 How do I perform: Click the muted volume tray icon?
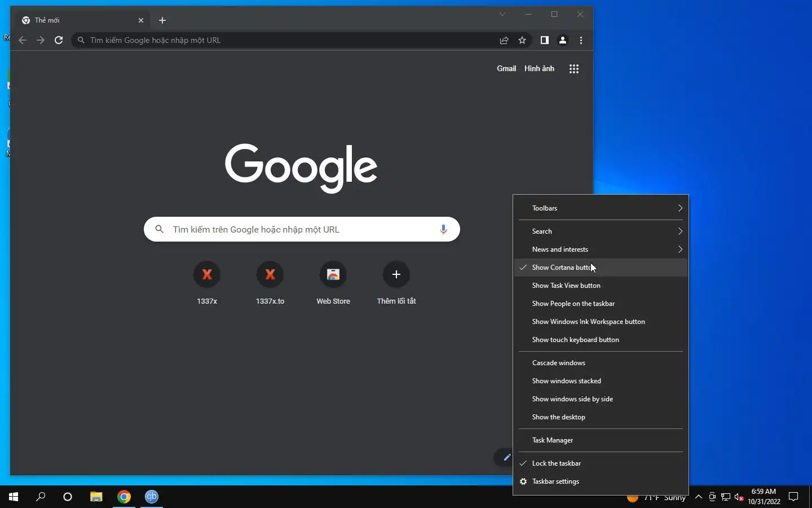click(739, 497)
